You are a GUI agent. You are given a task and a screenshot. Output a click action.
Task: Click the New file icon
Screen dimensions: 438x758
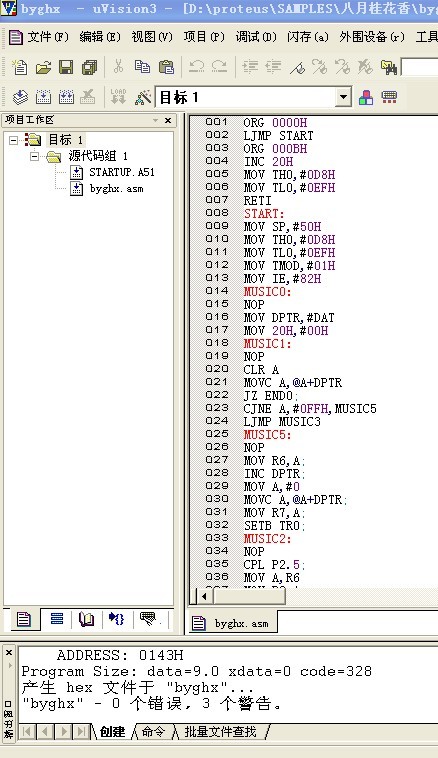(20, 67)
